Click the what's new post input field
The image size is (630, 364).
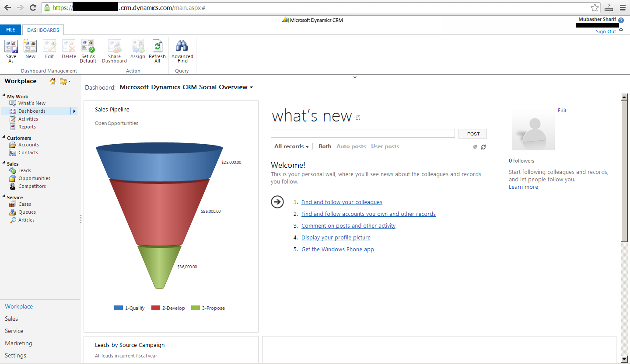click(x=363, y=133)
